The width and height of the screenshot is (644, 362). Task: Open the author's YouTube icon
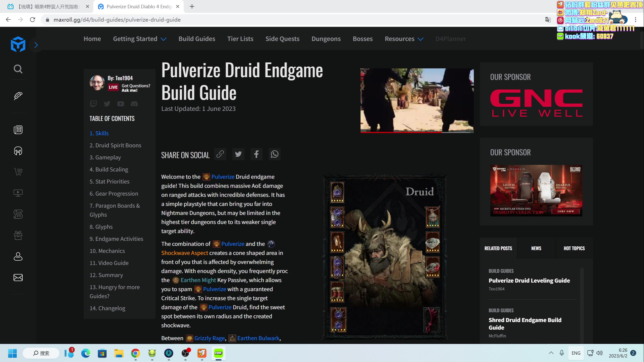[x=121, y=104]
